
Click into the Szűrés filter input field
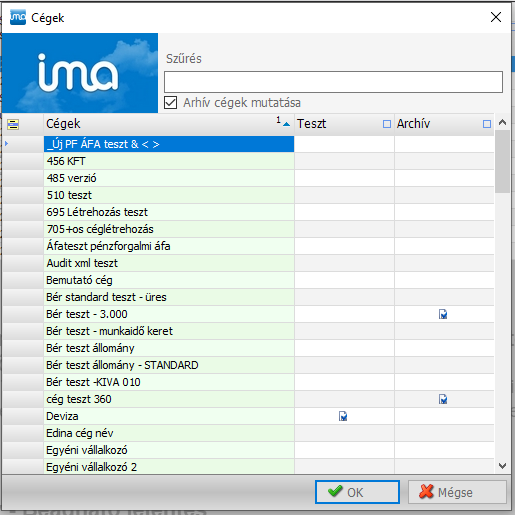coord(333,82)
